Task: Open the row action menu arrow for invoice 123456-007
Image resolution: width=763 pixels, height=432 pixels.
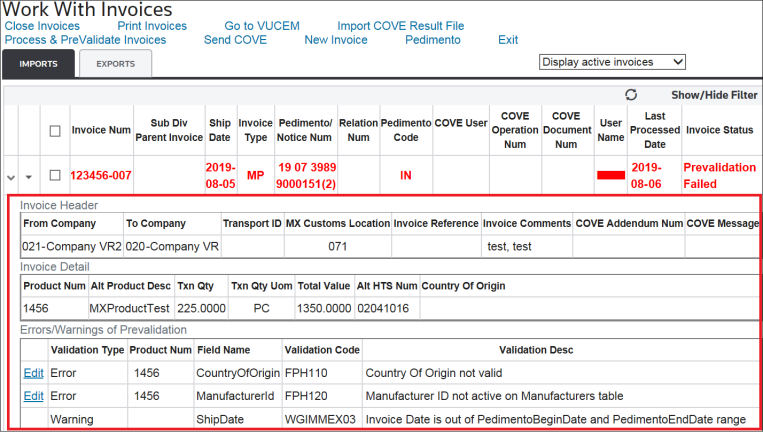Action: [x=29, y=177]
